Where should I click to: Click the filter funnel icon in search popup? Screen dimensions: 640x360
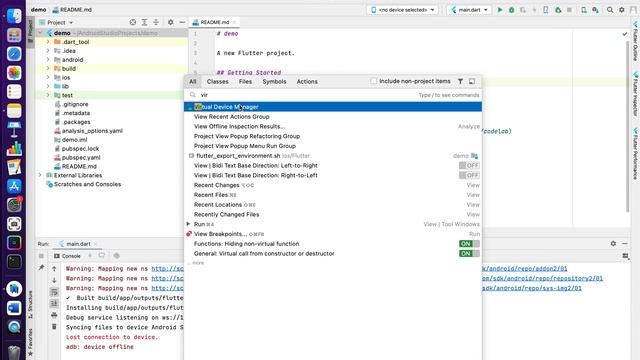click(460, 81)
